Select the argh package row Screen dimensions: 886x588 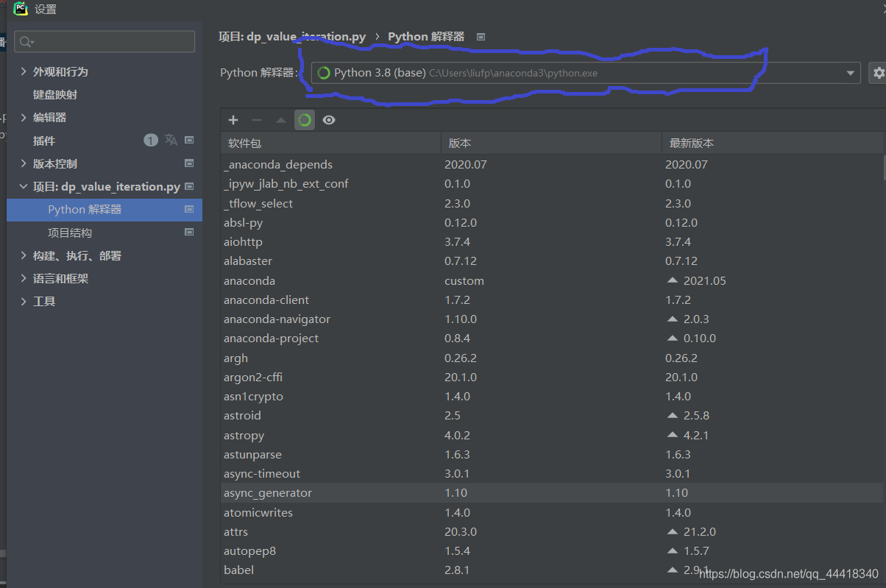click(x=552, y=358)
